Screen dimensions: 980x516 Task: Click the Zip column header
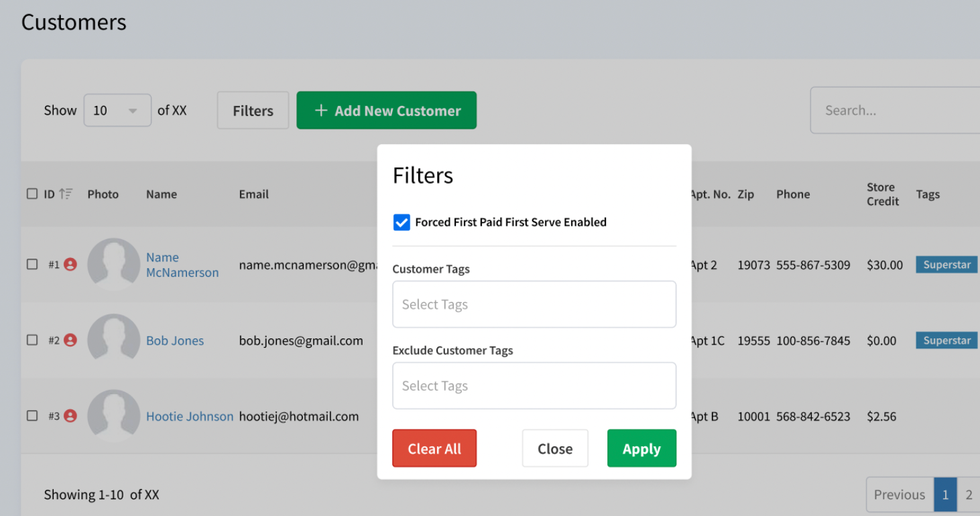pyautogui.click(x=746, y=194)
